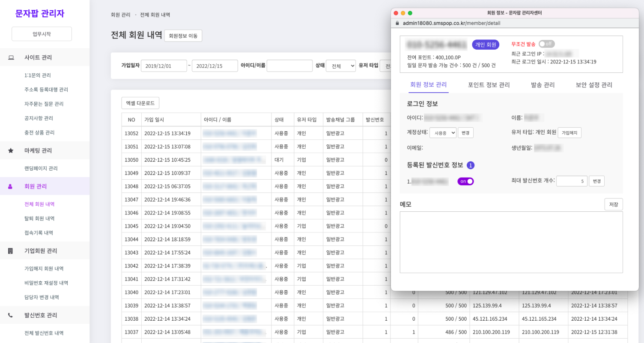Expand the 발신번호 관리 sidebar section
Screen dimensions: 644x343
[x=45, y=315]
